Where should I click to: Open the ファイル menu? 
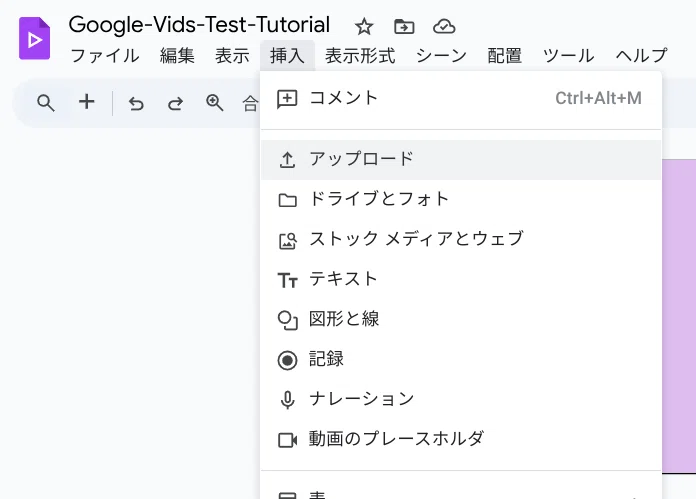coord(105,56)
